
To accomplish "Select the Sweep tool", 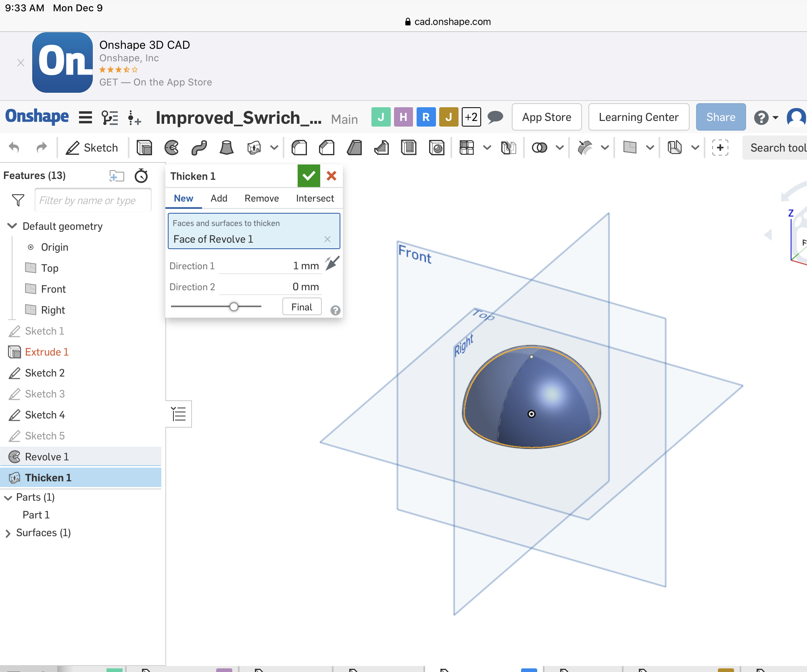I will click(198, 148).
